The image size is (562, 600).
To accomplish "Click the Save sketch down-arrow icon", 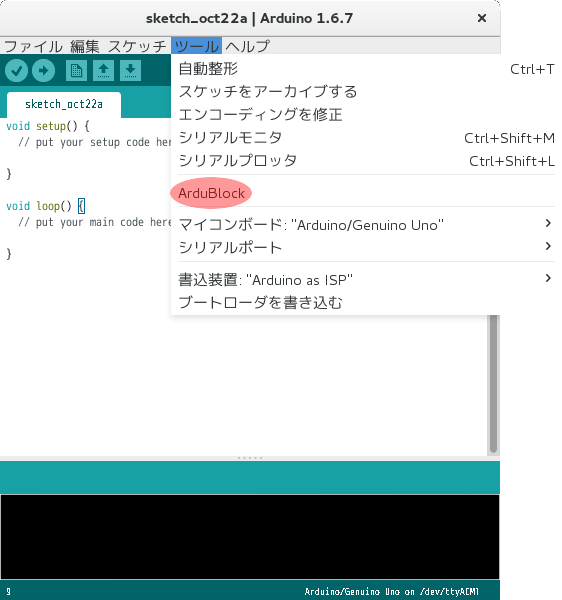I will (x=130, y=71).
